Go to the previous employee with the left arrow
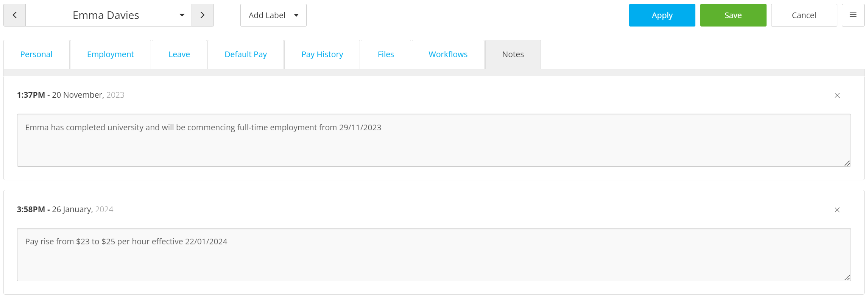This screenshot has height=297, width=868. click(x=14, y=15)
